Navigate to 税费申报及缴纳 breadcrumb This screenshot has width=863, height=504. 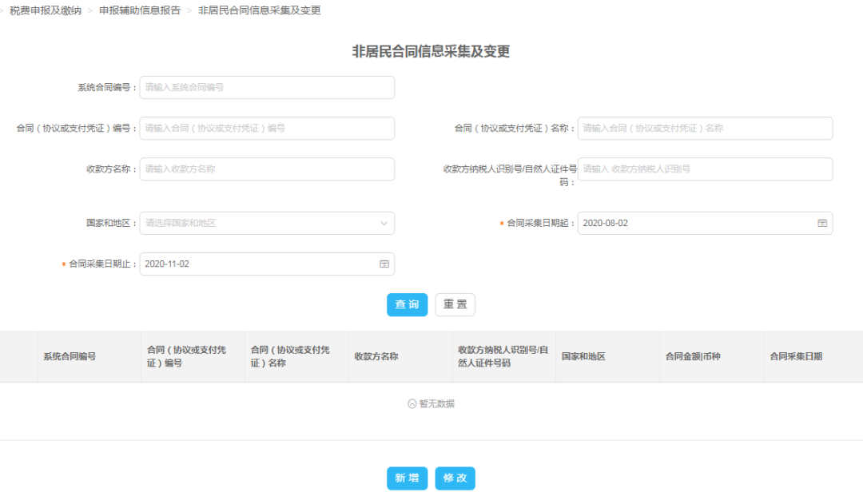[x=47, y=11]
